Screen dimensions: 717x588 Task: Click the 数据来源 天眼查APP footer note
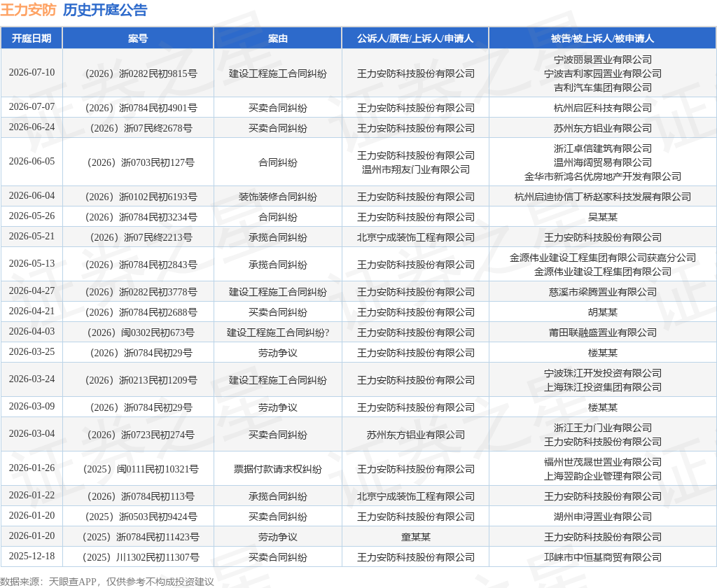click(107, 582)
